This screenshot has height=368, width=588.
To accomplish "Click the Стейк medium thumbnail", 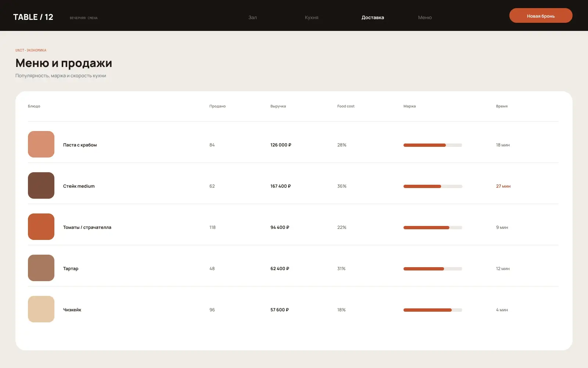I will click(x=41, y=185).
